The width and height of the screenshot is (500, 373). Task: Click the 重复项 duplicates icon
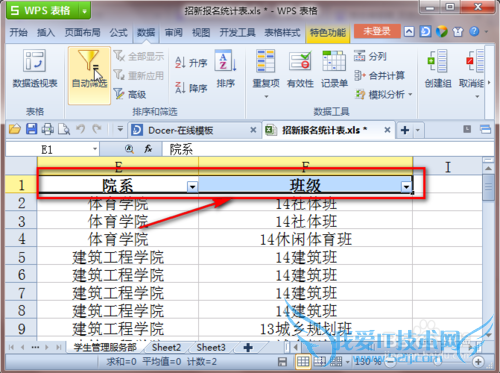click(266, 61)
